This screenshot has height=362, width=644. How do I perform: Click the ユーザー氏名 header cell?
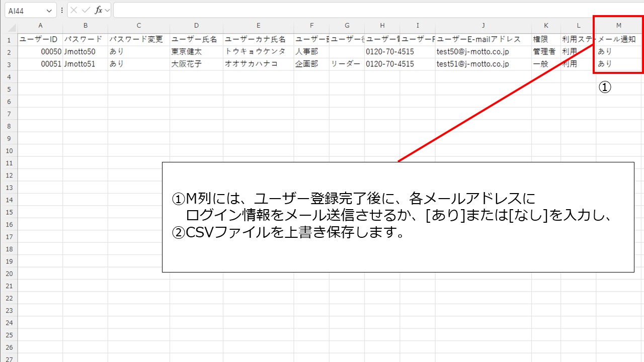click(196, 39)
